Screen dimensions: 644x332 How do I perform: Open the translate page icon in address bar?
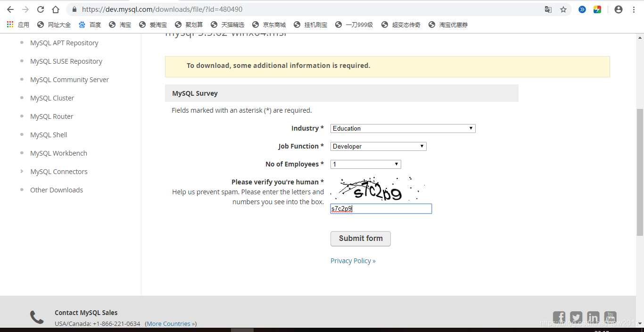[x=548, y=9]
